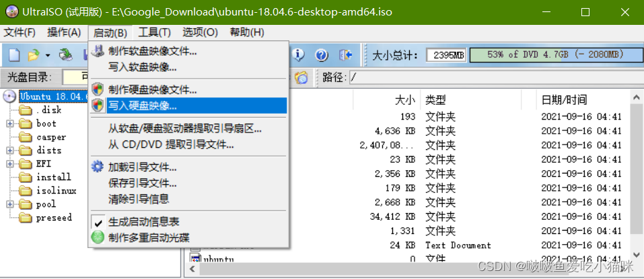Screen dimensions: 644x279
Task: Close the 启动(B) menu from menu bar
Action: pyautogui.click(x=110, y=32)
